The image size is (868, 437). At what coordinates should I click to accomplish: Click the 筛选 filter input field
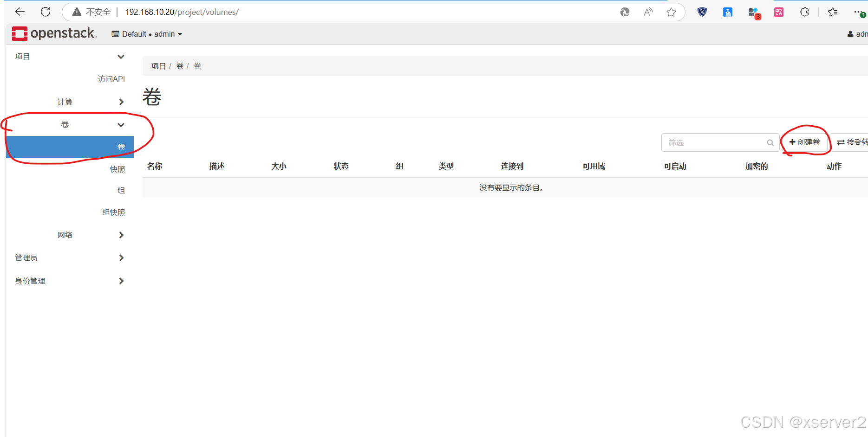pos(720,142)
